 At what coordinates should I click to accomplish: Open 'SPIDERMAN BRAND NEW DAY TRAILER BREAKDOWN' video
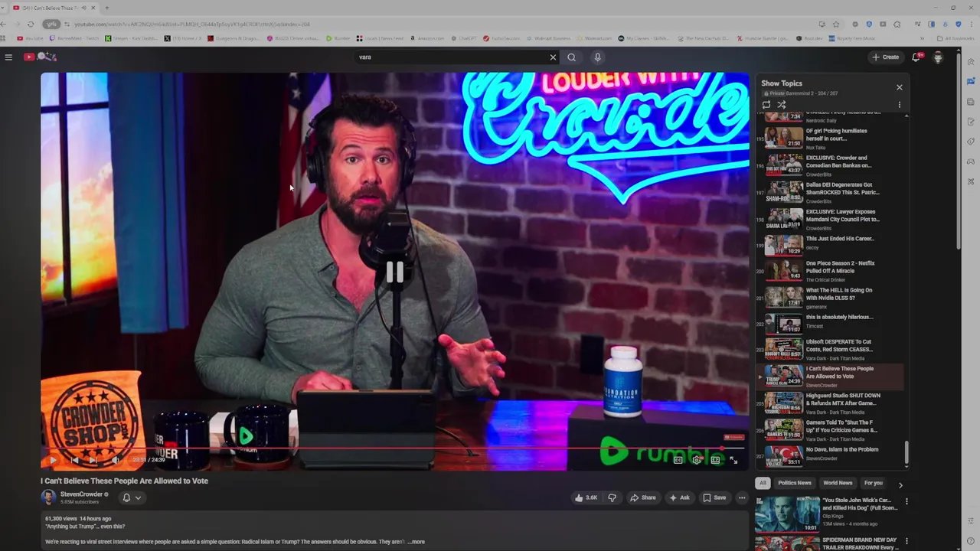click(827, 543)
